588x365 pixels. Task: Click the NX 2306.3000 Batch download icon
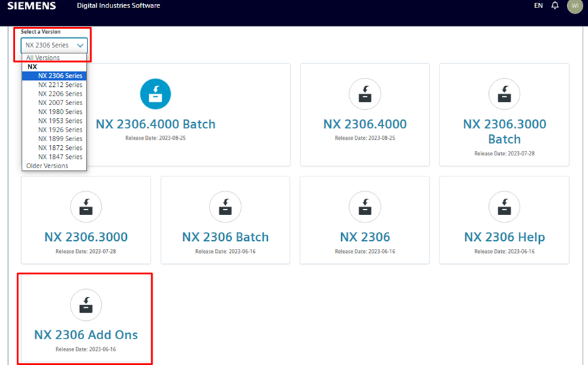tap(504, 94)
